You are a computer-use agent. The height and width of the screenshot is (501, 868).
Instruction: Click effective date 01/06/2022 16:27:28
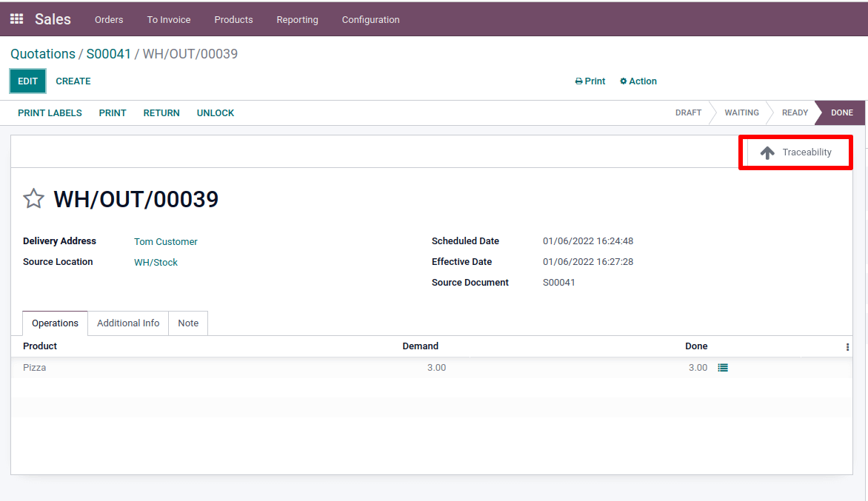tap(588, 261)
